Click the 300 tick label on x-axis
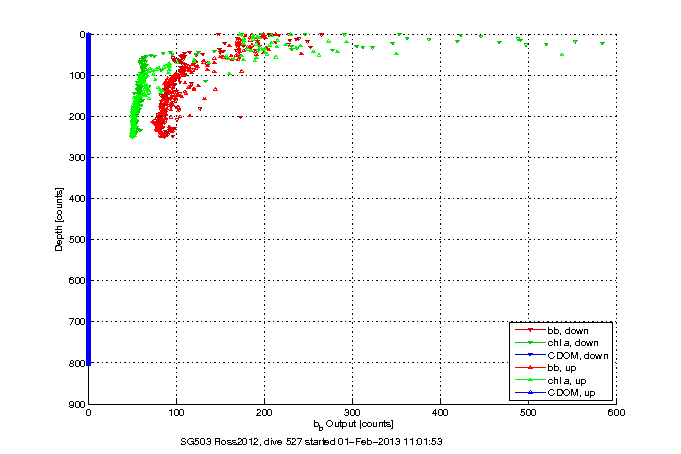Viewport: 681px width, 454px height. click(x=352, y=412)
